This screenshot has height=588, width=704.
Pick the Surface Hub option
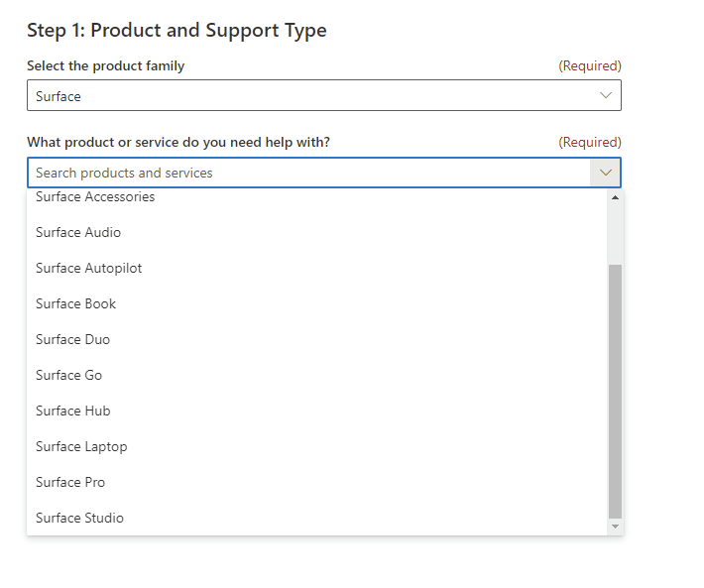click(317, 411)
